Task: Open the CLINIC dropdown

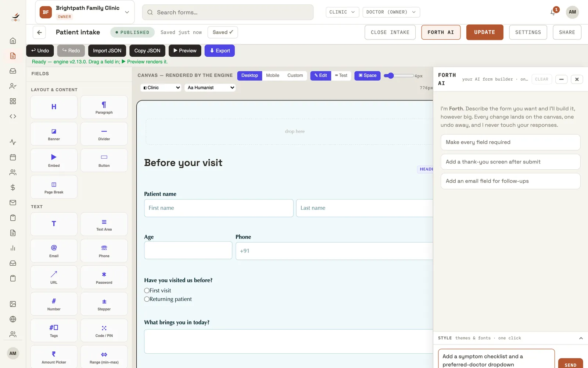Action: click(342, 12)
